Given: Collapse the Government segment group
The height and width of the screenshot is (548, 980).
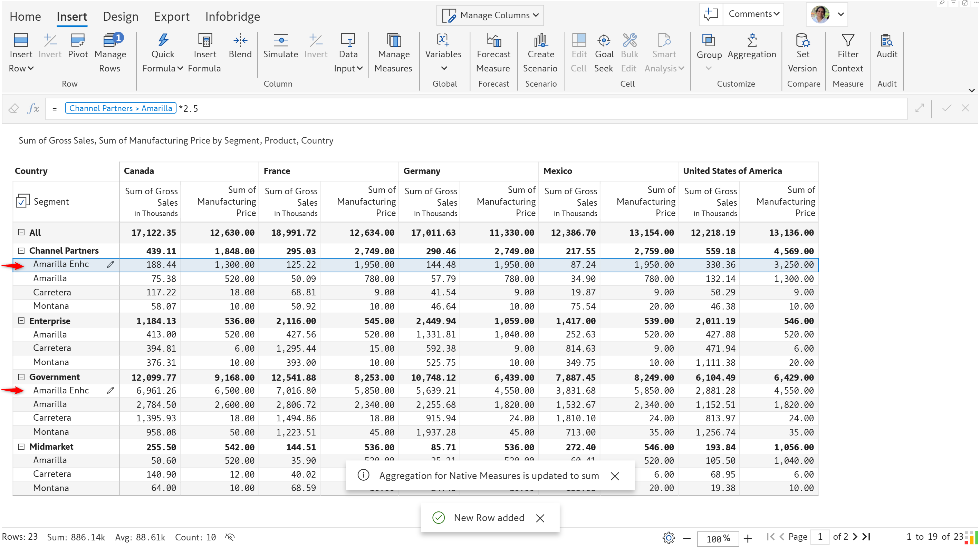Looking at the screenshot, I should [21, 377].
